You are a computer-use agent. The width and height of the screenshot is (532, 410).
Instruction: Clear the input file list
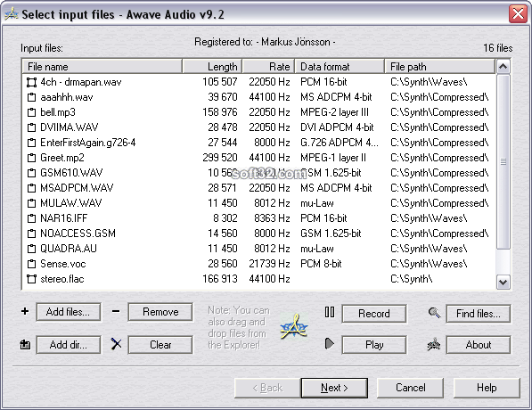pyautogui.click(x=160, y=345)
